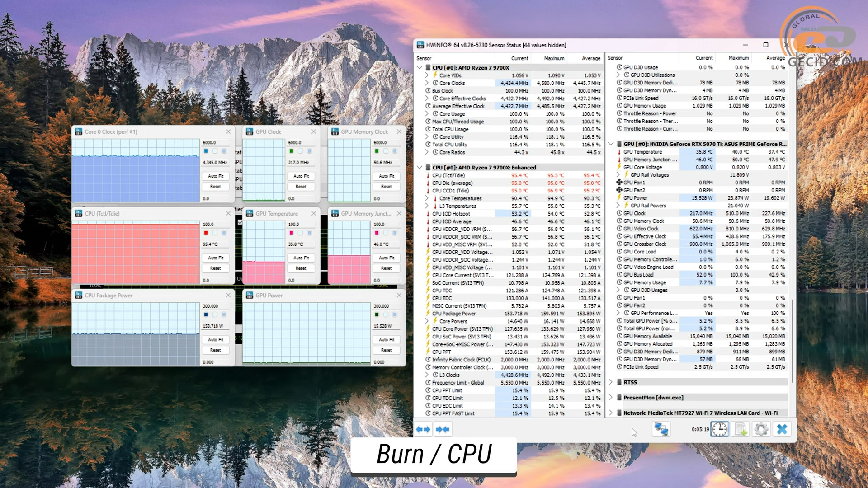Click the chip icon of PresentMon [dwm.exe] group

pyautogui.click(x=619, y=398)
